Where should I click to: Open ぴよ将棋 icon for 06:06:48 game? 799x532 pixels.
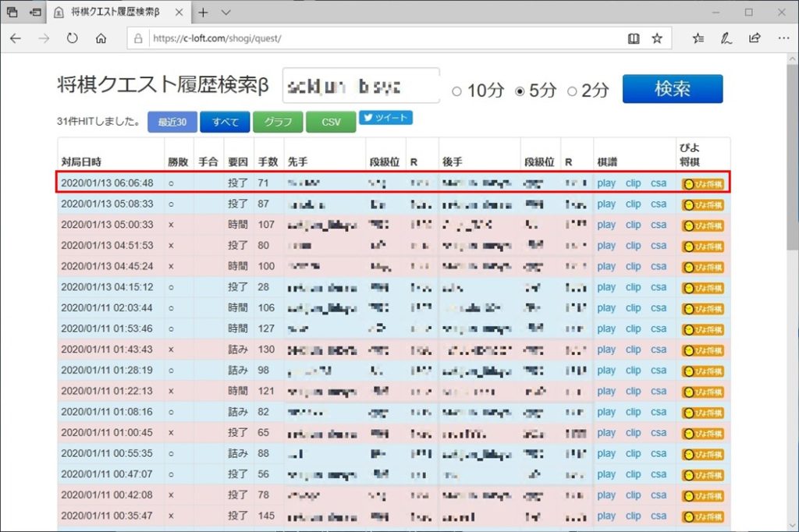(x=703, y=184)
